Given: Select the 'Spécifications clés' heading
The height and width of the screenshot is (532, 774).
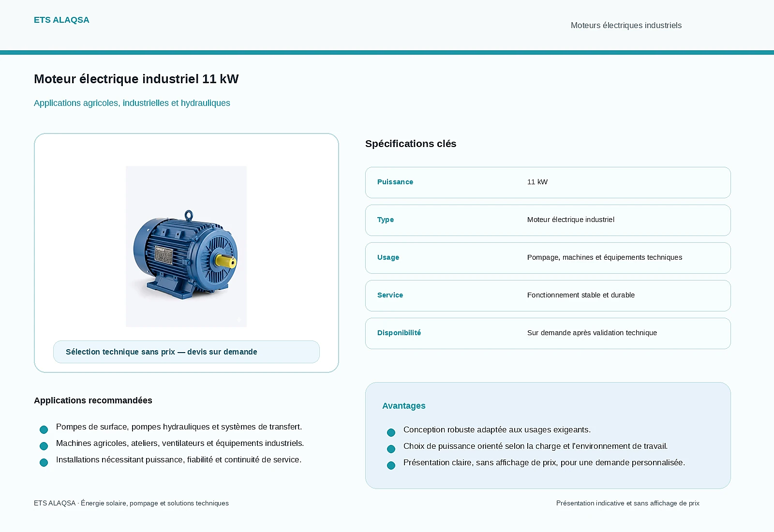Looking at the screenshot, I should click(411, 144).
